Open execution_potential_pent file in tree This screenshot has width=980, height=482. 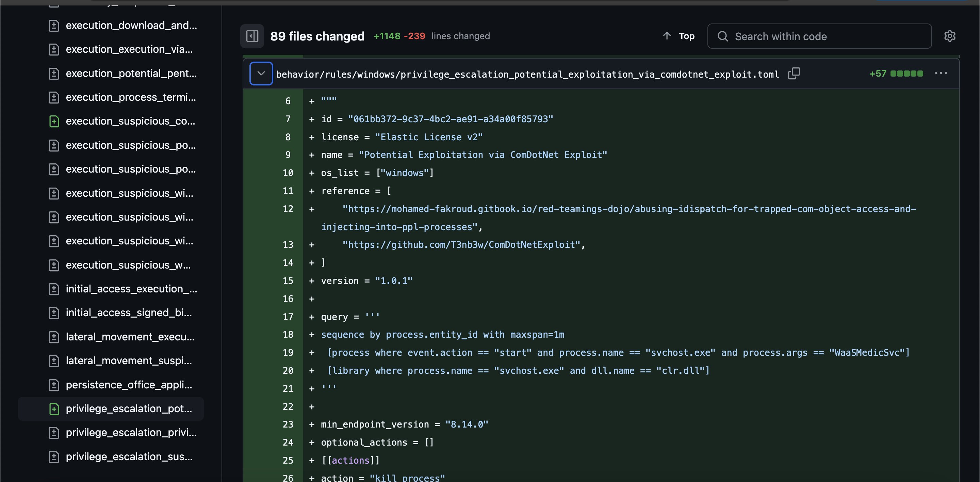pyautogui.click(x=131, y=74)
